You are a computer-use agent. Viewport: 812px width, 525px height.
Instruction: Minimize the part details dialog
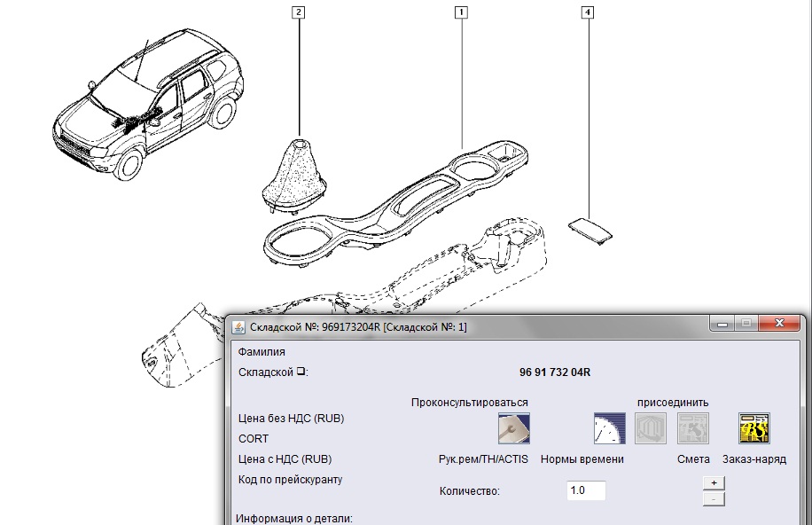[x=723, y=324]
